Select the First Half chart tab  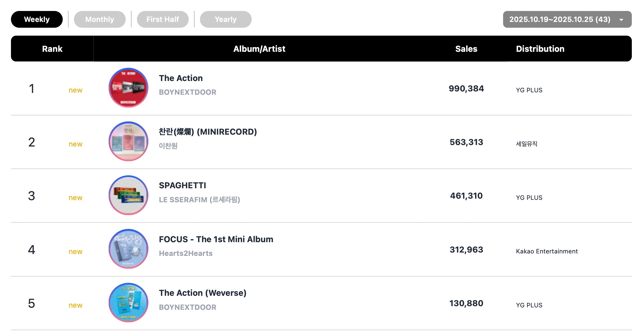(x=163, y=19)
